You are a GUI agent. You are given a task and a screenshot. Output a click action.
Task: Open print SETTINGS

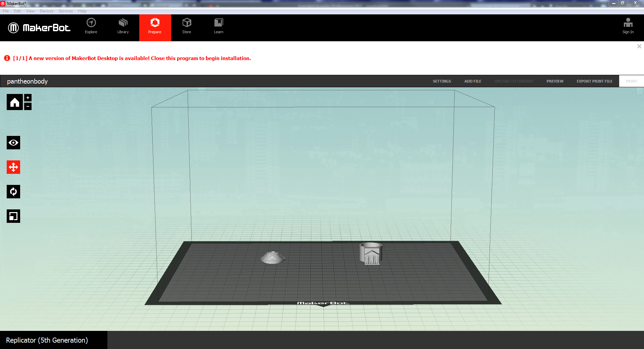pos(442,81)
